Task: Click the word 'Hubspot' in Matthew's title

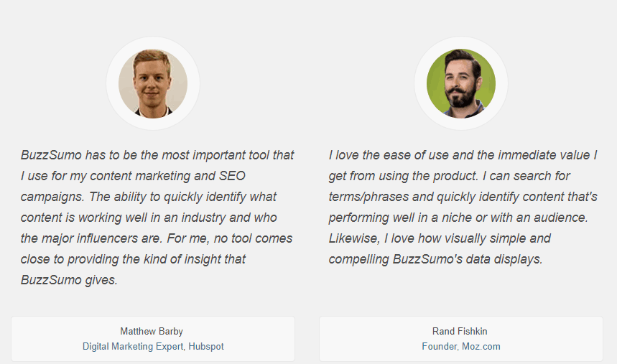Action: tap(206, 347)
